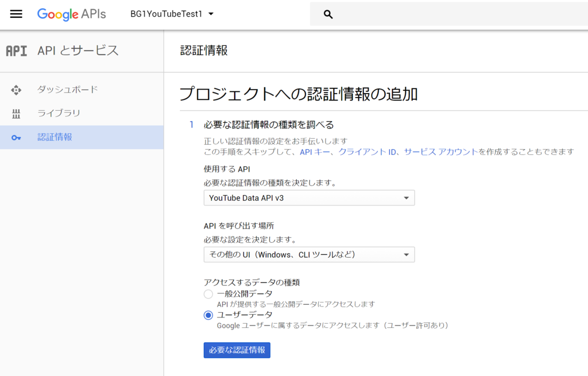
Task: Select the 一般公開データ radio button
Action: 208,294
